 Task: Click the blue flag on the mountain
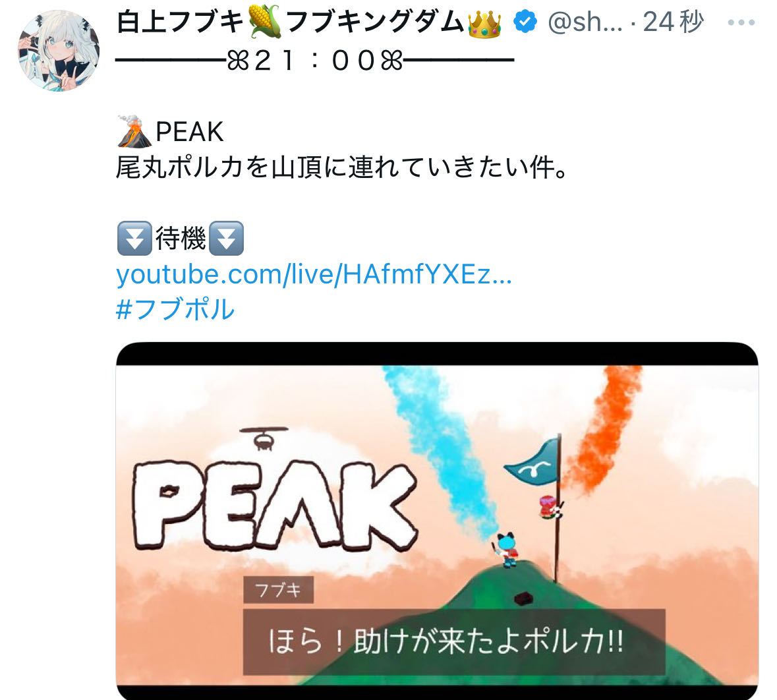pyautogui.click(x=531, y=462)
